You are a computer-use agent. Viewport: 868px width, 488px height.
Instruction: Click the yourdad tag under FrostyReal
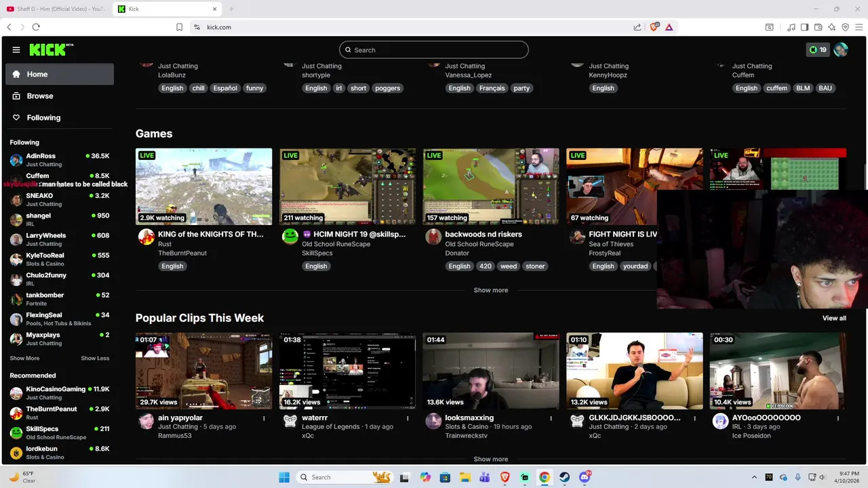click(635, 266)
